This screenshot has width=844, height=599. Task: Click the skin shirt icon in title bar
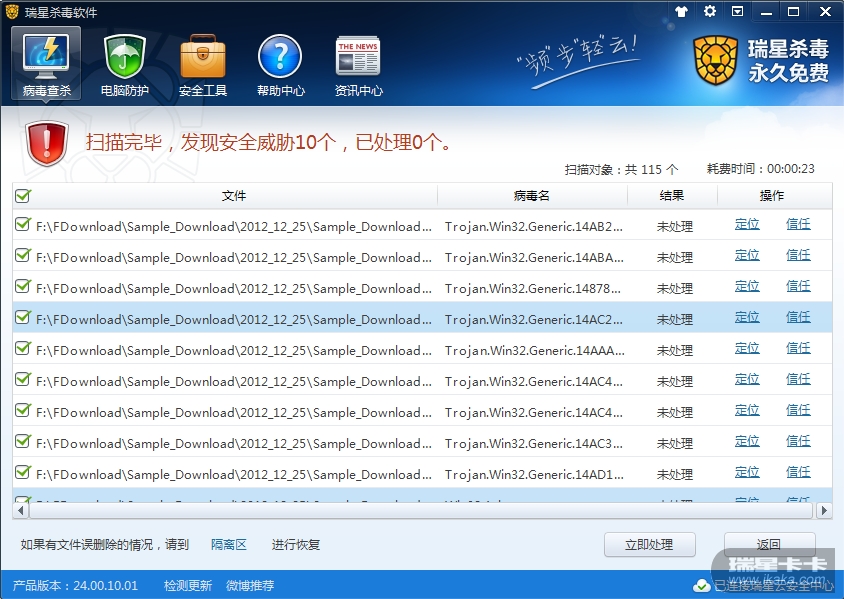pyautogui.click(x=681, y=11)
